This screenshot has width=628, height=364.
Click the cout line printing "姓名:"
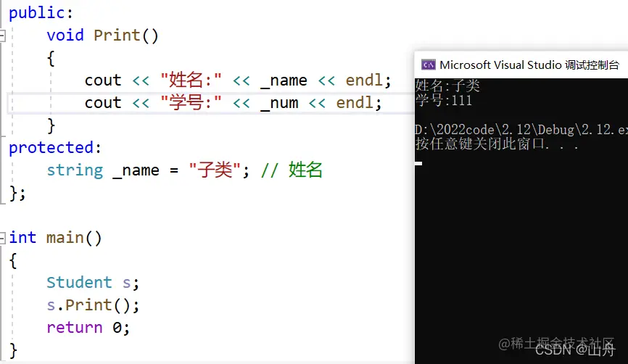238,80
